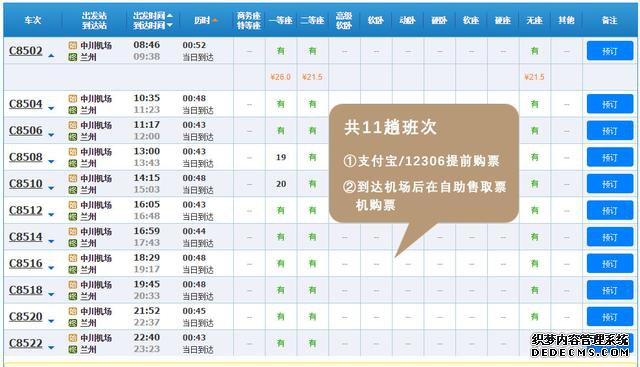Click departure station icon for C8504
640x367 pixels.
(73, 98)
